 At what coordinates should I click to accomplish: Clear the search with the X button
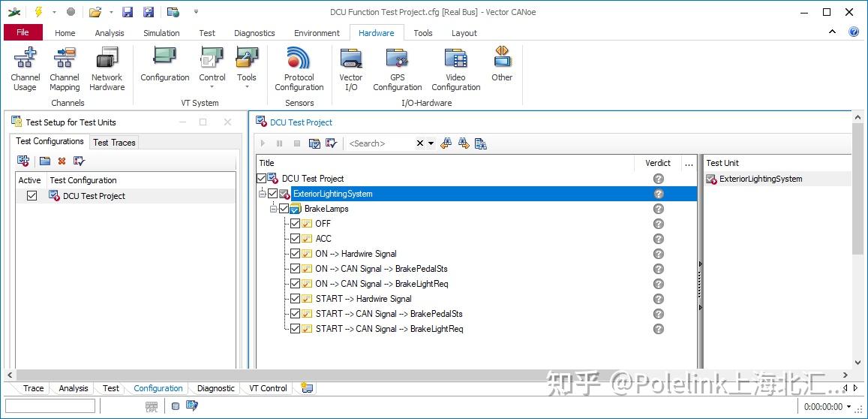[419, 143]
